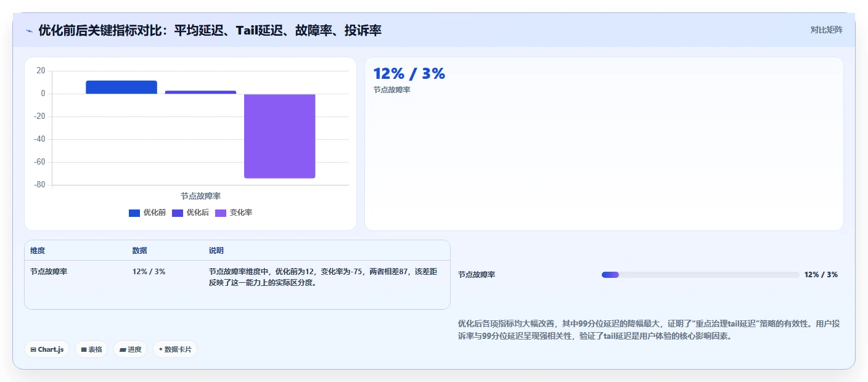Image resolution: width=868 pixels, height=382 pixels.
Task: Click the 节点故障率 cell in the table
Action: pyautogui.click(x=49, y=272)
